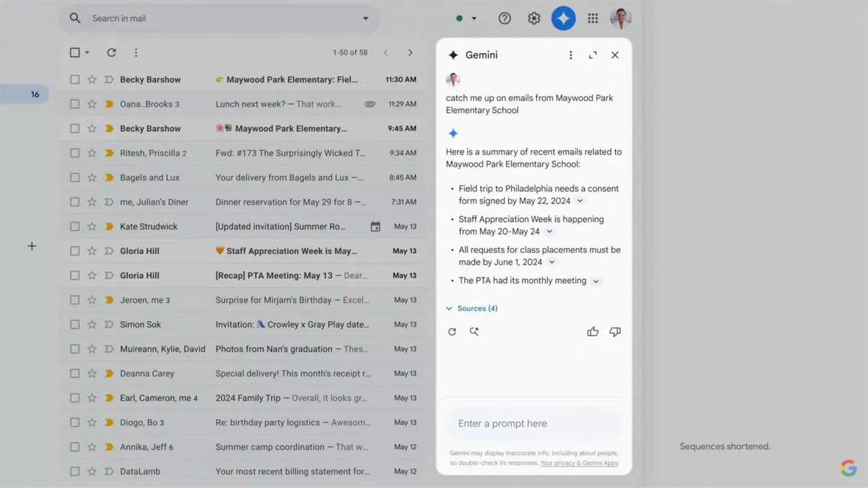868x488 pixels.
Task: Open the inbox more options menu
Action: pos(136,52)
